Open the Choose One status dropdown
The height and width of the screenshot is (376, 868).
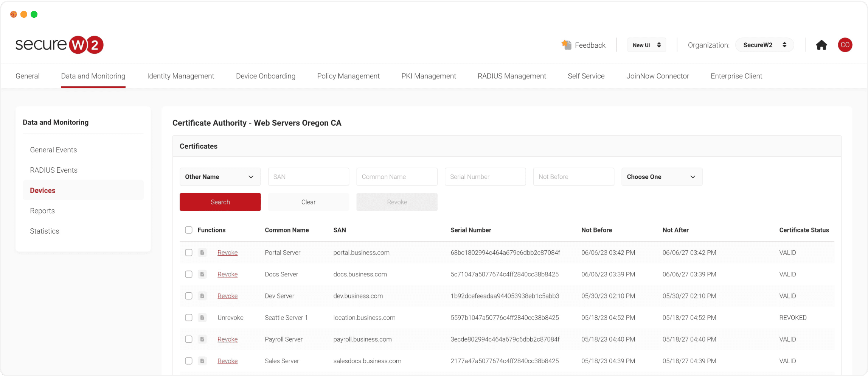(x=662, y=177)
